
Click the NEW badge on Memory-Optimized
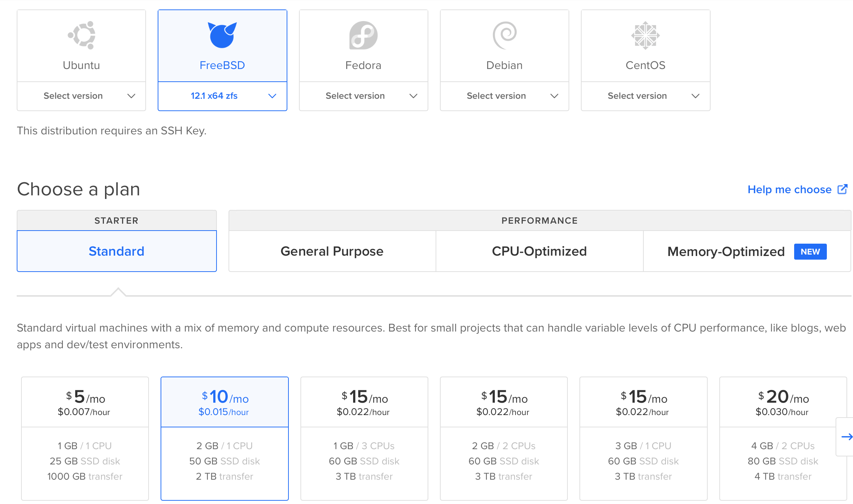point(810,252)
